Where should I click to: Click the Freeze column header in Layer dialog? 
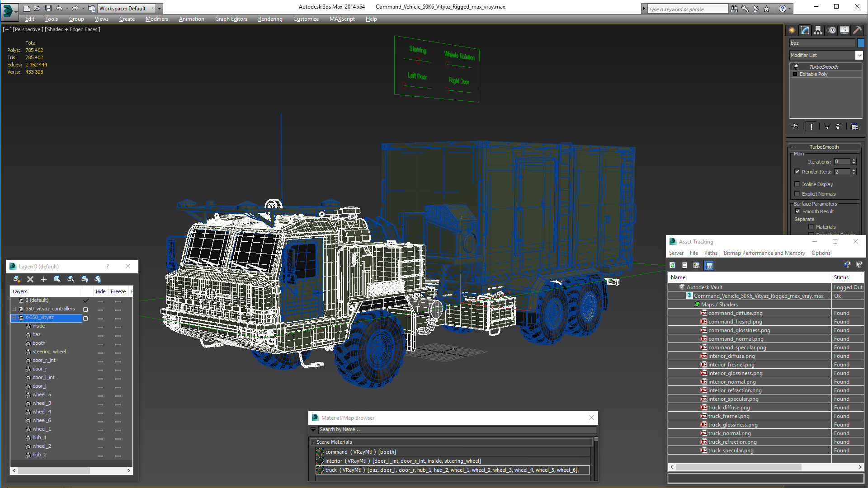pos(118,291)
